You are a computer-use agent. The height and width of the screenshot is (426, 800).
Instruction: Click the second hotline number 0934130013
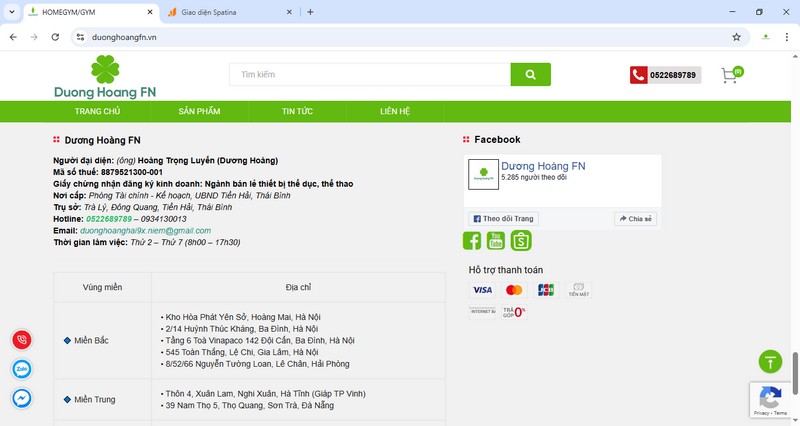pos(163,219)
